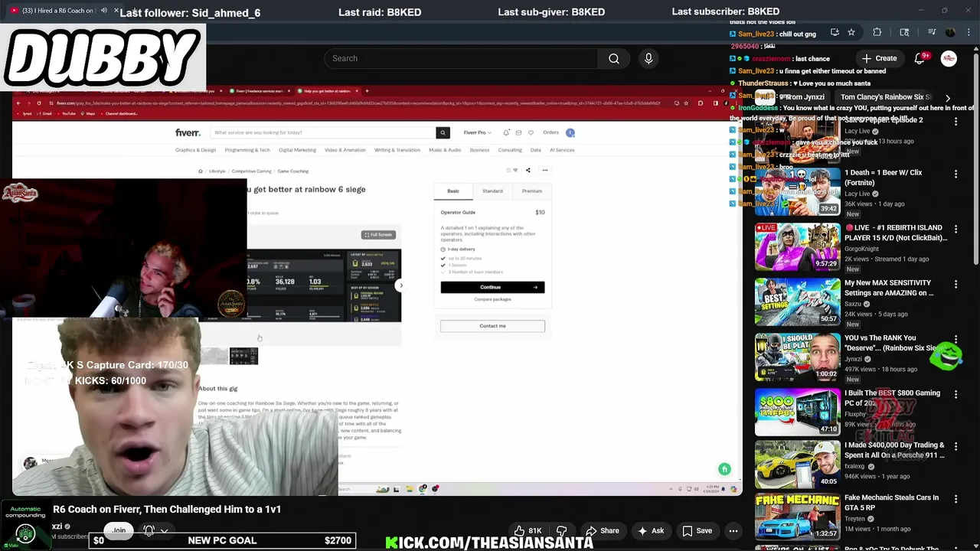Screen dimensions: 980x551
Task: Save the video to a playlist
Action: (x=697, y=530)
